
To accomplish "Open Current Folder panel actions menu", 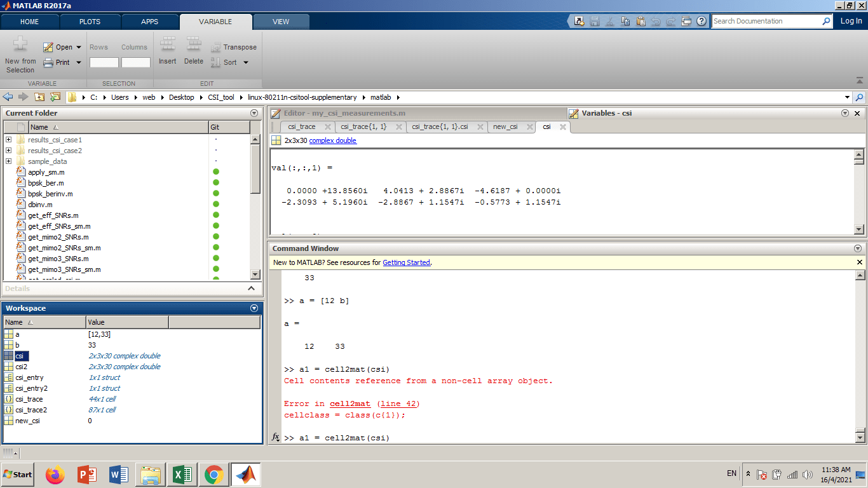I will 254,113.
